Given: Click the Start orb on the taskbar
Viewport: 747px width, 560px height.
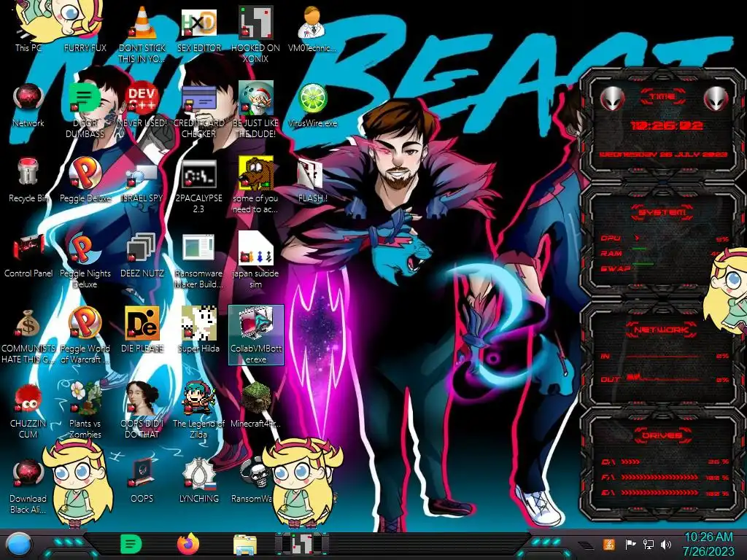Looking at the screenshot, I should [19, 544].
